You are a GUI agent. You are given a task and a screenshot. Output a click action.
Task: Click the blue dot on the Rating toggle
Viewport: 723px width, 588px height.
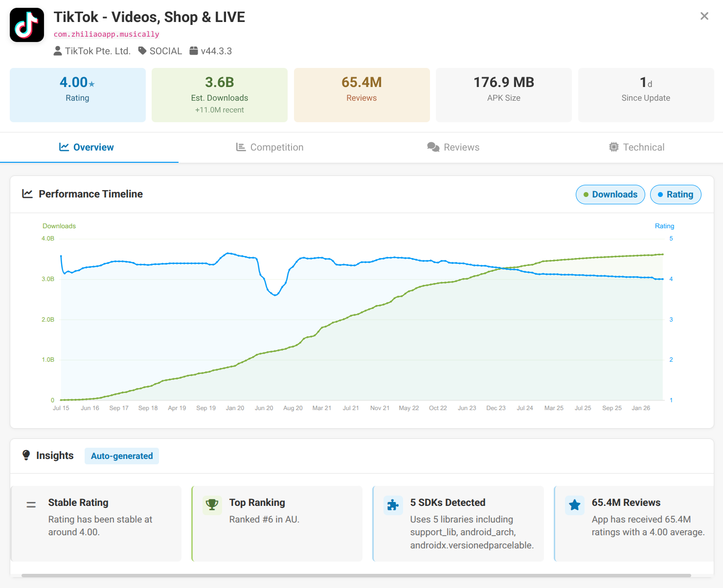click(660, 195)
